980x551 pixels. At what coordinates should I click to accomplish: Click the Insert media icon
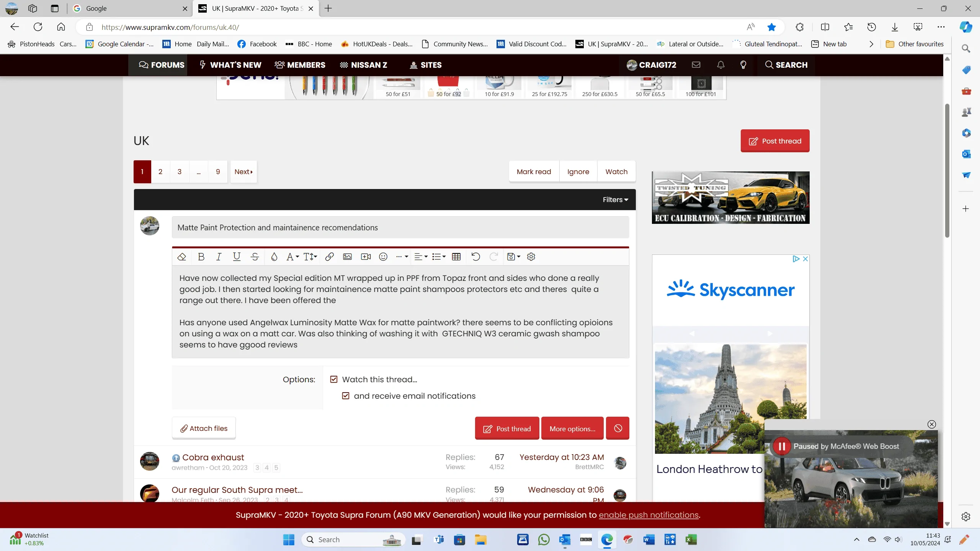point(366,257)
